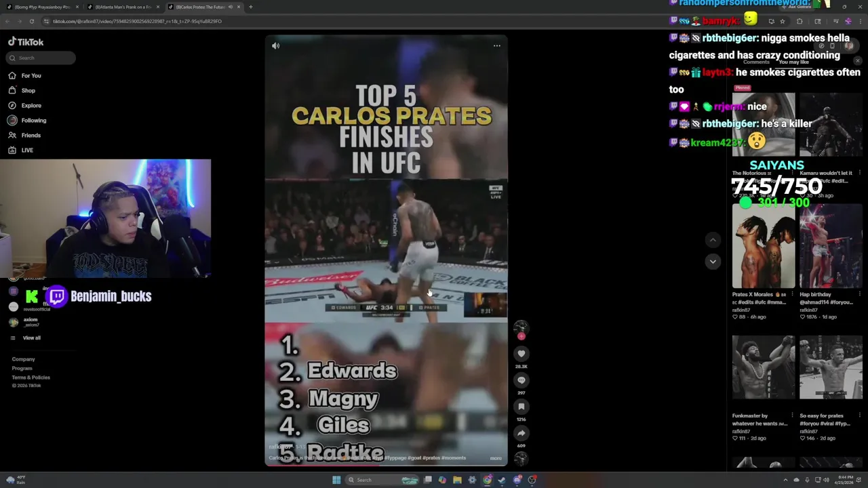Toggle the video volume speaker icon

point(275,45)
